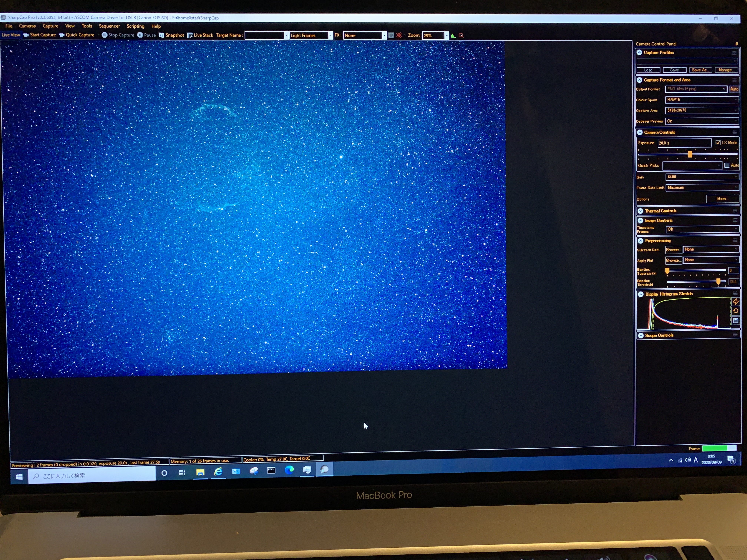Open the Scripting menu
This screenshot has height=560, width=747.
[x=135, y=26]
